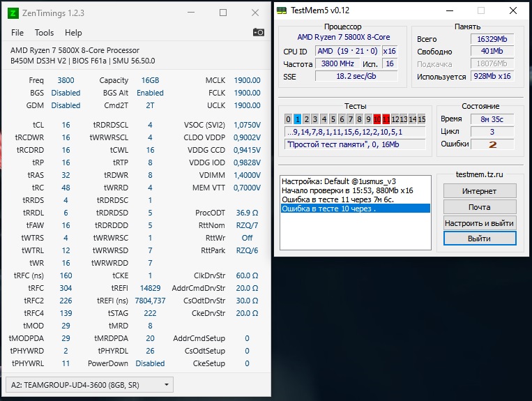532x401 pixels.
Task: Click the Свободно value 401Mb
Action: (x=492, y=51)
